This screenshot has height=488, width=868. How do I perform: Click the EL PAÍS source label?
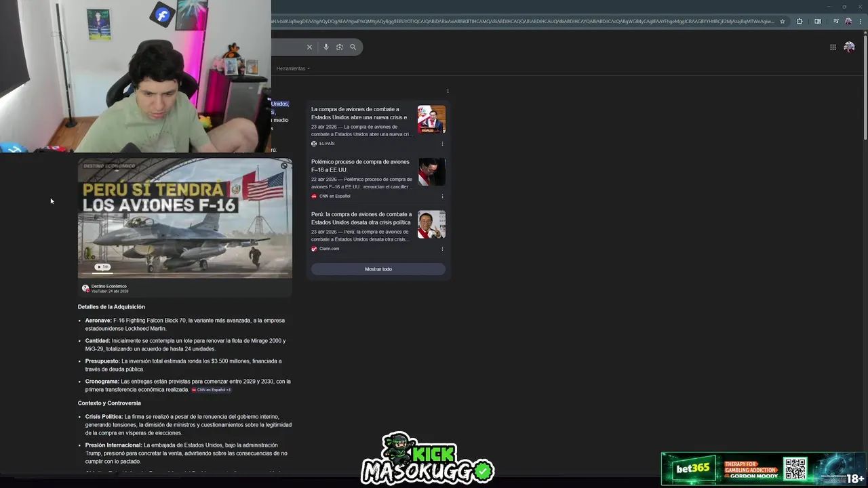(x=327, y=144)
